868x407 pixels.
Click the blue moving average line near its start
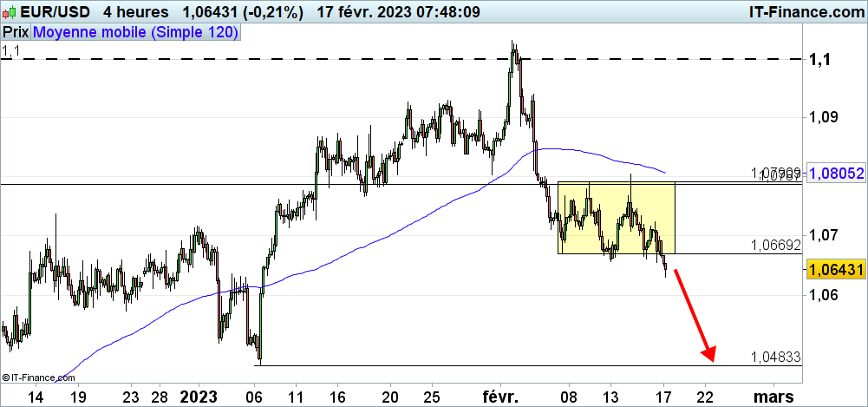coord(78,364)
